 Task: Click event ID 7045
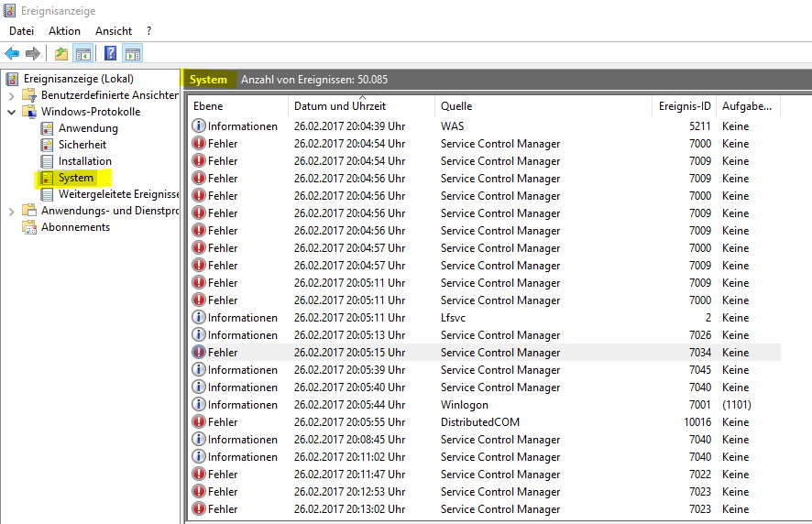pyautogui.click(x=700, y=370)
